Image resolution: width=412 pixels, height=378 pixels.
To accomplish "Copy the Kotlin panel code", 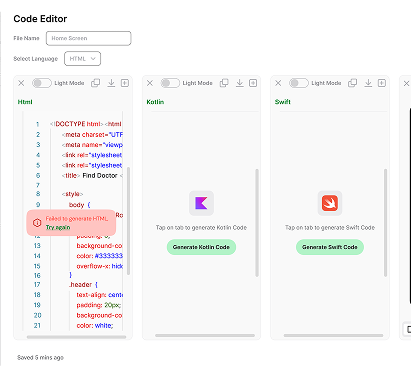I will click(x=224, y=83).
